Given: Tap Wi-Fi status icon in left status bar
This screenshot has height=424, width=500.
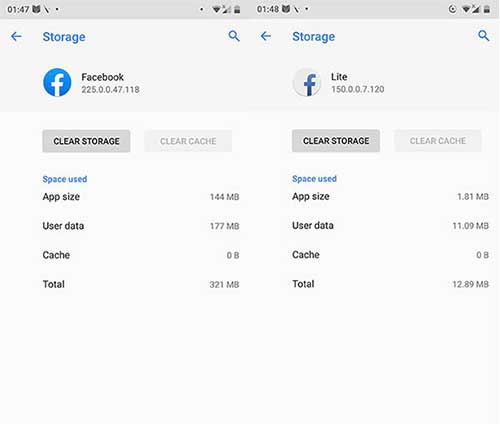Looking at the screenshot, I should coord(216,9).
